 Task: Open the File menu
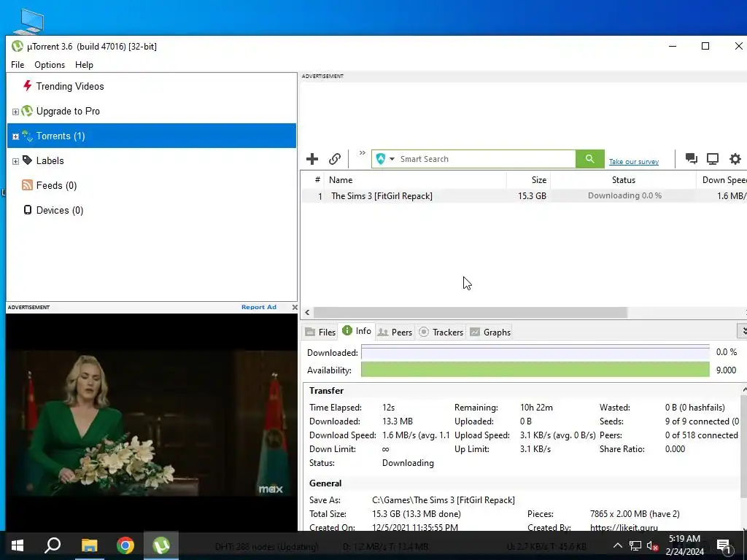tap(18, 65)
